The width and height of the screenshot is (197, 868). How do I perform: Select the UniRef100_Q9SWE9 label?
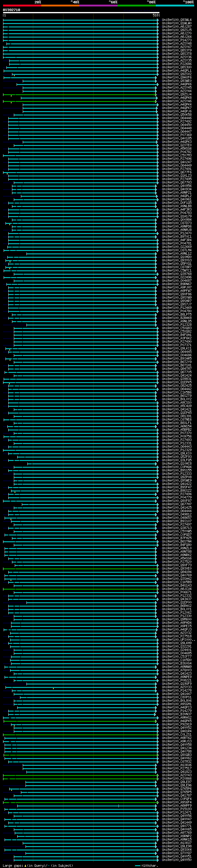pyautogui.click(x=176, y=481)
